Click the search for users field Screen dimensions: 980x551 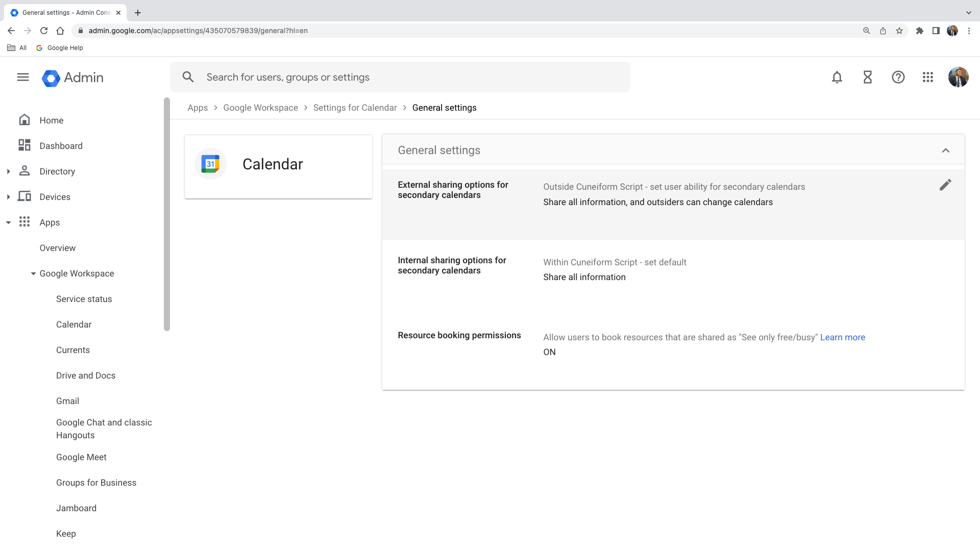point(357,77)
